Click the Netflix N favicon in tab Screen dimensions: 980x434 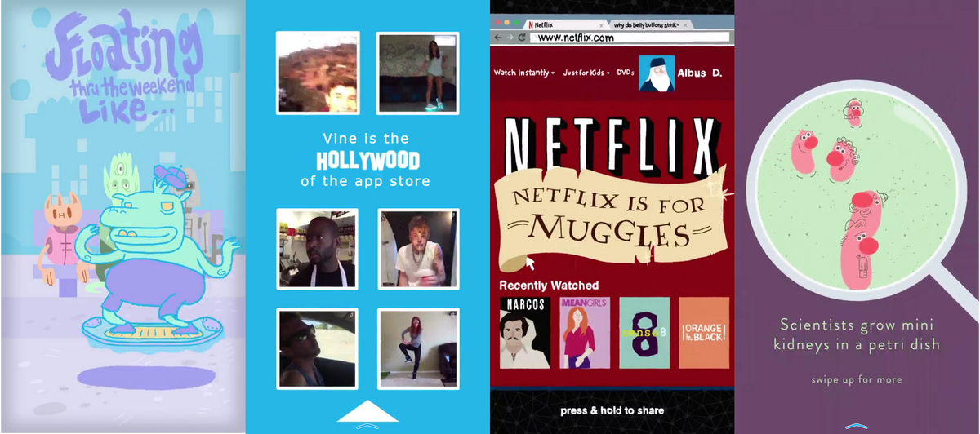(532, 24)
